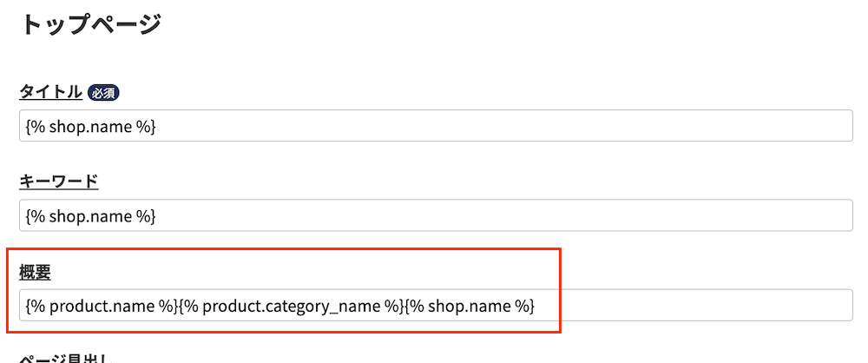
Task: Click the partially visible ページ見出し label
Action: (x=67, y=359)
